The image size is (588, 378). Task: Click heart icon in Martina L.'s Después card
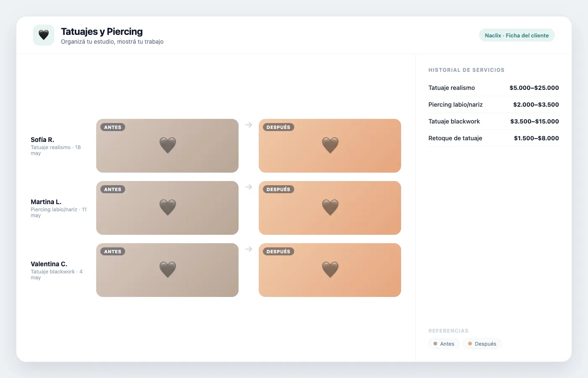click(x=330, y=207)
